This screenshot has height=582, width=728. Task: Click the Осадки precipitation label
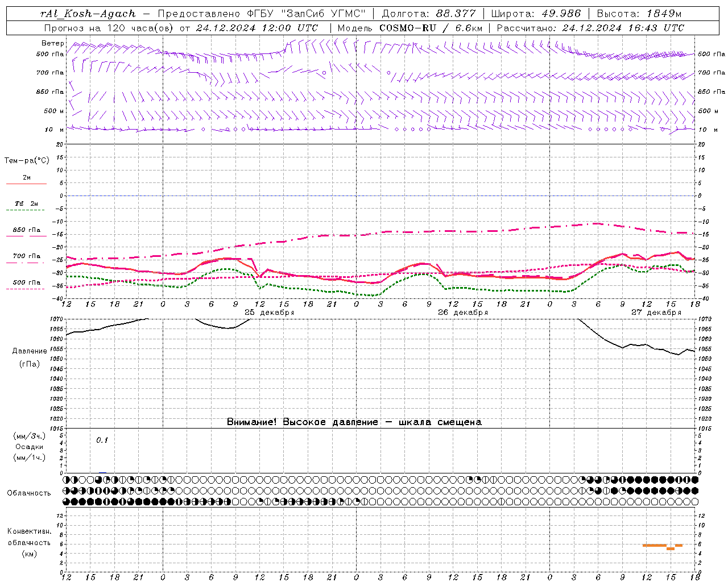[x=30, y=447]
